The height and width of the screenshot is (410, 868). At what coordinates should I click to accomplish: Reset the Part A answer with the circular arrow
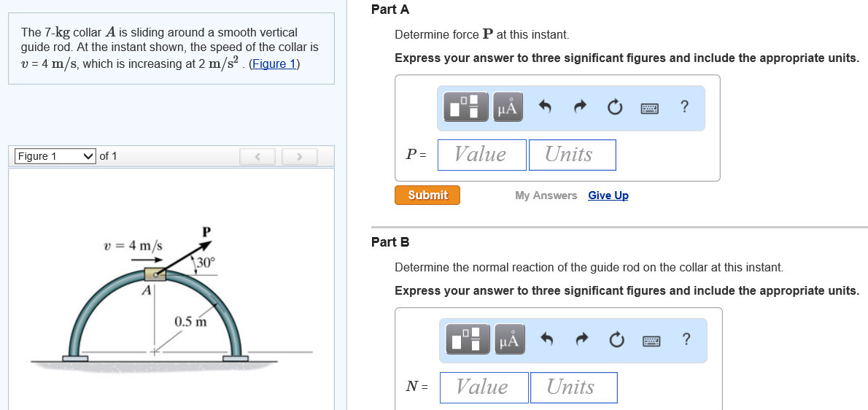pyautogui.click(x=614, y=108)
